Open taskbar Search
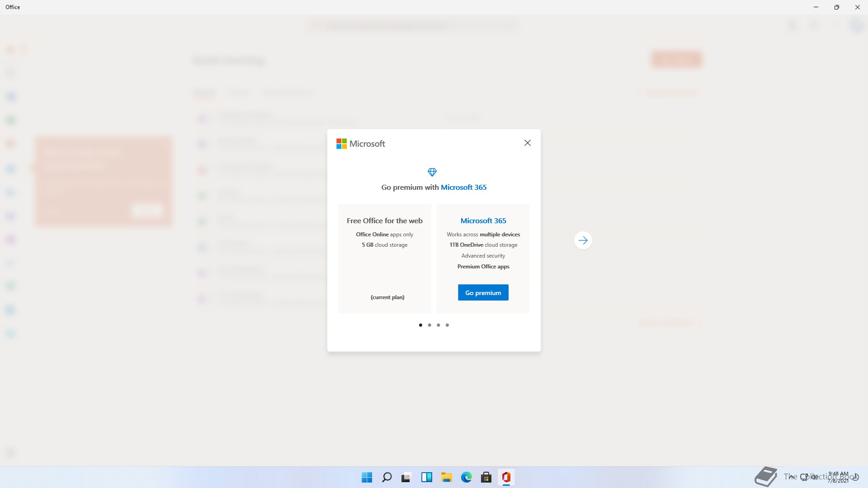The width and height of the screenshot is (868, 488). tap(387, 477)
